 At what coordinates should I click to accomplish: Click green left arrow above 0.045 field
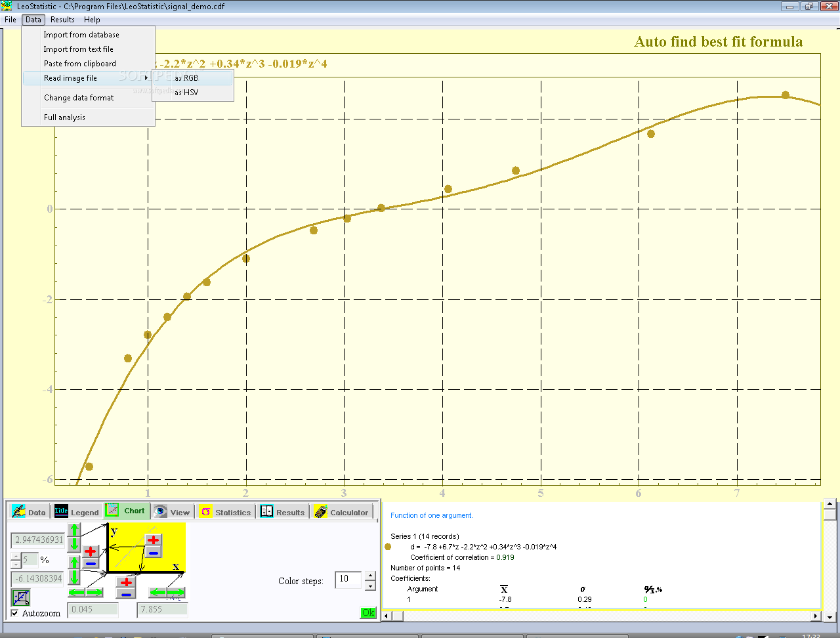tap(77, 592)
